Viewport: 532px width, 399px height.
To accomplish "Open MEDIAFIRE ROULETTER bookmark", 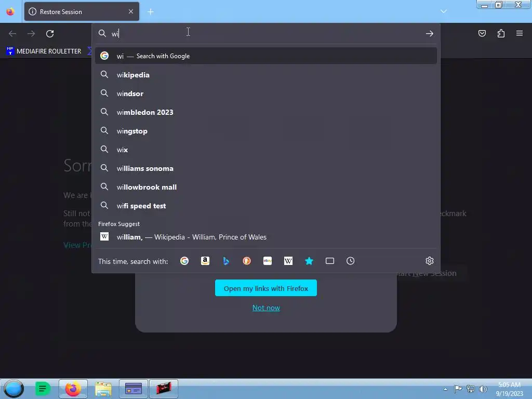I will (x=44, y=51).
